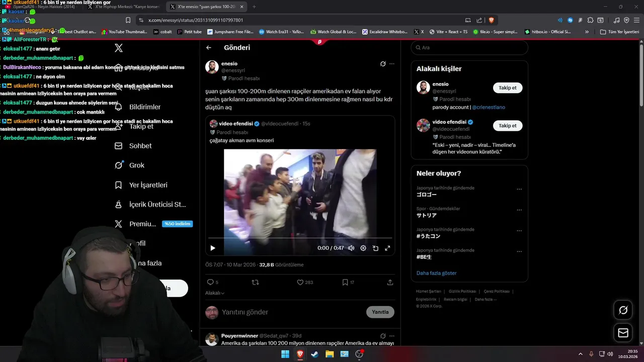Image resolution: width=644 pixels, height=362 pixels.
Task: Click the Grok icon on Pouyernwinner's reply
Action: pos(383,336)
